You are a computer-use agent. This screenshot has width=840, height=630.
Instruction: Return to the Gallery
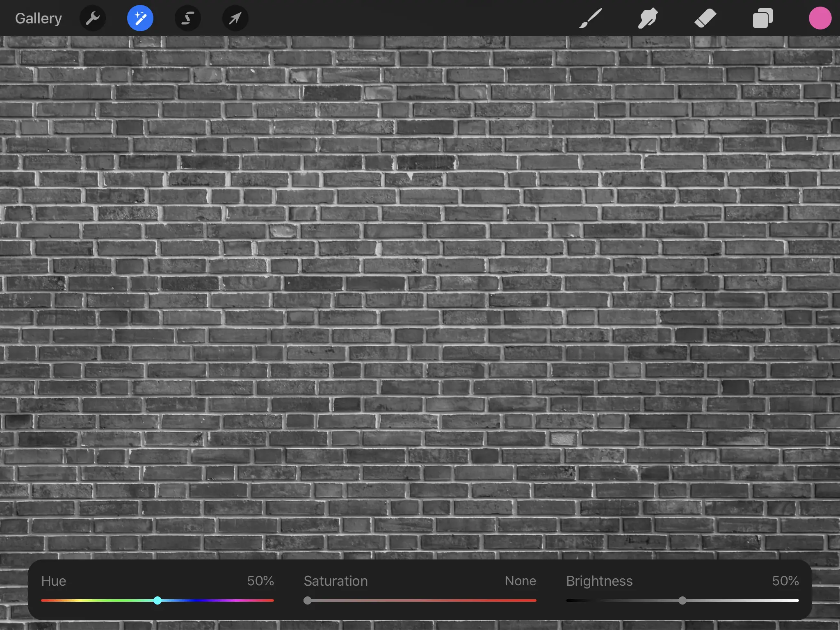click(x=39, y=18)
